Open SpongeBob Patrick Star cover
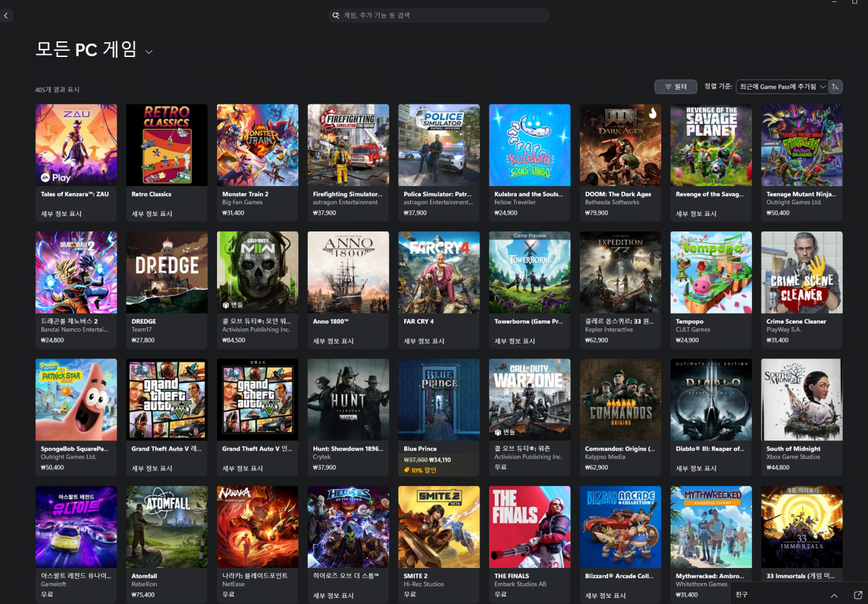This screenshot has width=868, height=604. pos(76,400)
